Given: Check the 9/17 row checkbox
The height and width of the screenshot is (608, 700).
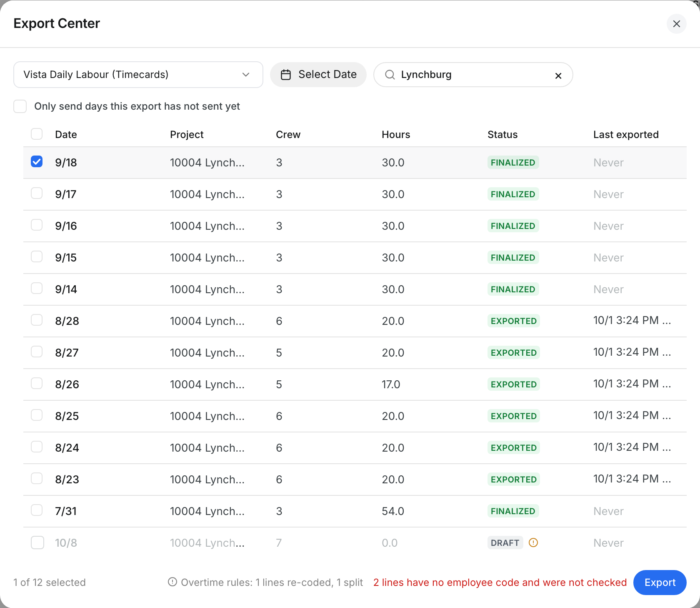Looking at the screenshot, I should pos(37,193).
